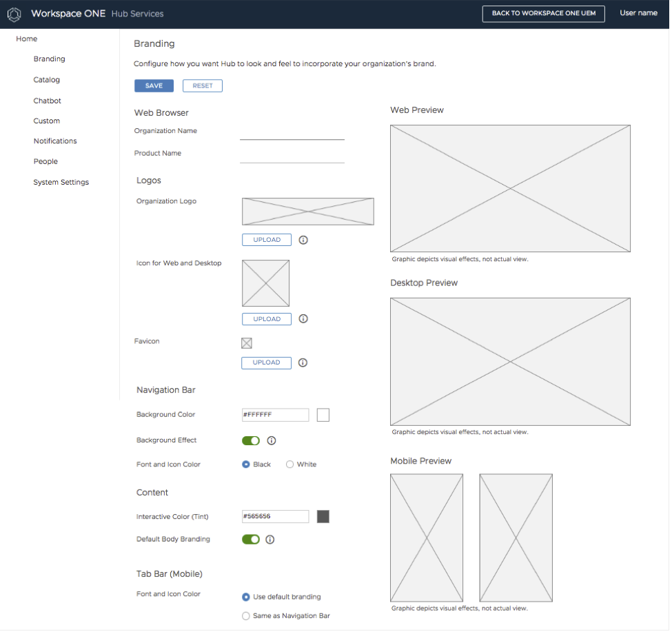Image resolution: width=672 pixels, height=634 pixels.
Task: Click Background Color hex input #FFFFFF
Action: (276, 415)
